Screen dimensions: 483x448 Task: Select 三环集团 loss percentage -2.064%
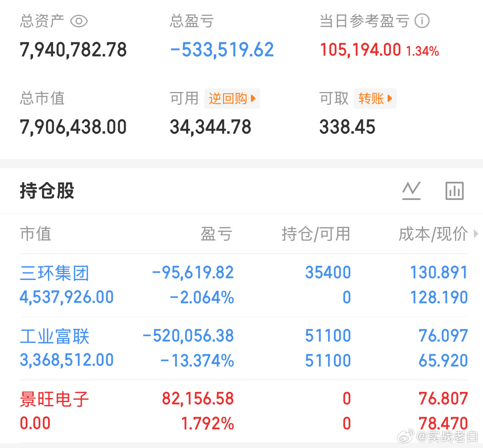point(202,298)
